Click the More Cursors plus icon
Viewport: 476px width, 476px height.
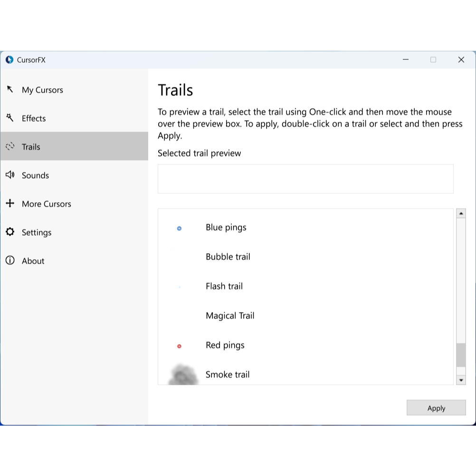[x=10, y=203]
